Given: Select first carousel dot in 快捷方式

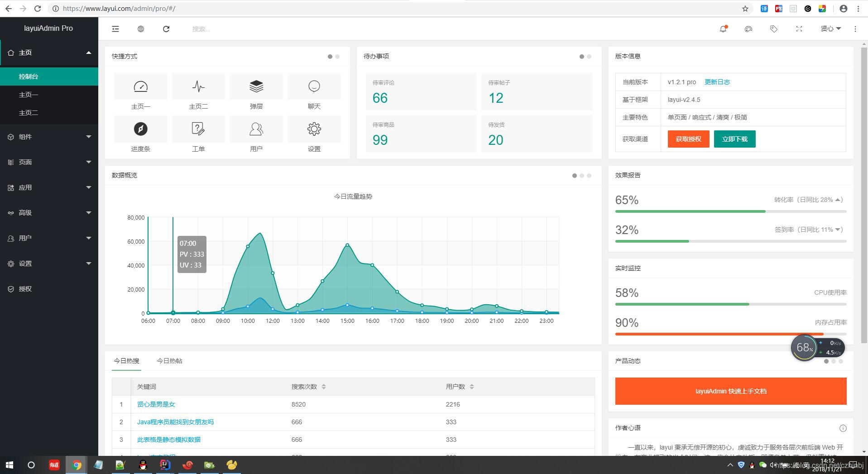Looking at the screenshot, I should click(x=330, y=57).
